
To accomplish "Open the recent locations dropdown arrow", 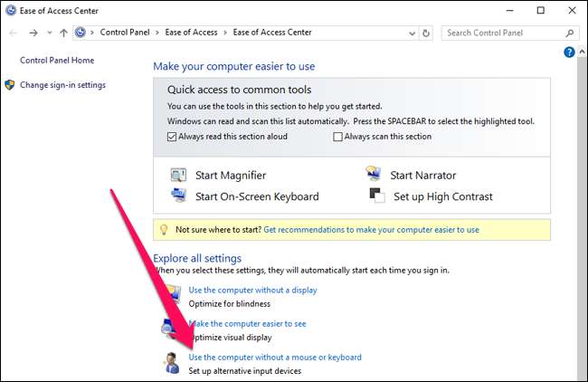I will click(x=50, y=33).
